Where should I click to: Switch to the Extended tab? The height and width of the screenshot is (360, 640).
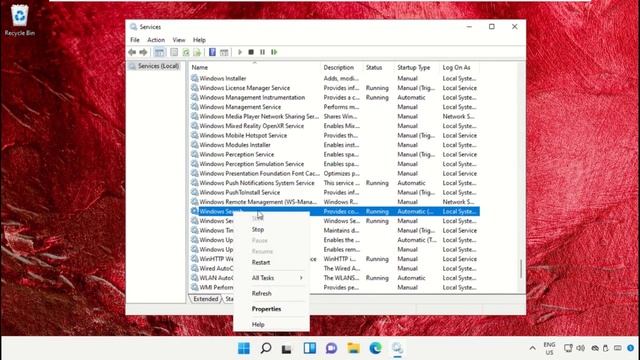click(206, 299)
